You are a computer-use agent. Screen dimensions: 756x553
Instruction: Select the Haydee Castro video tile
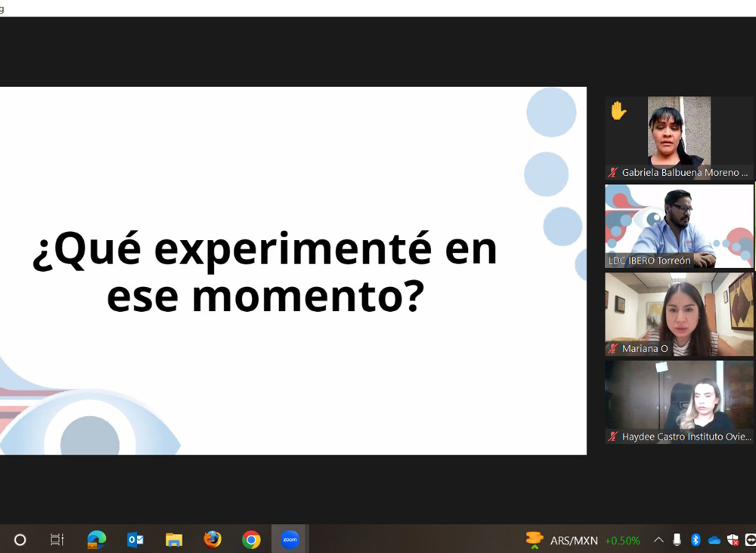[x=679, y=400]
